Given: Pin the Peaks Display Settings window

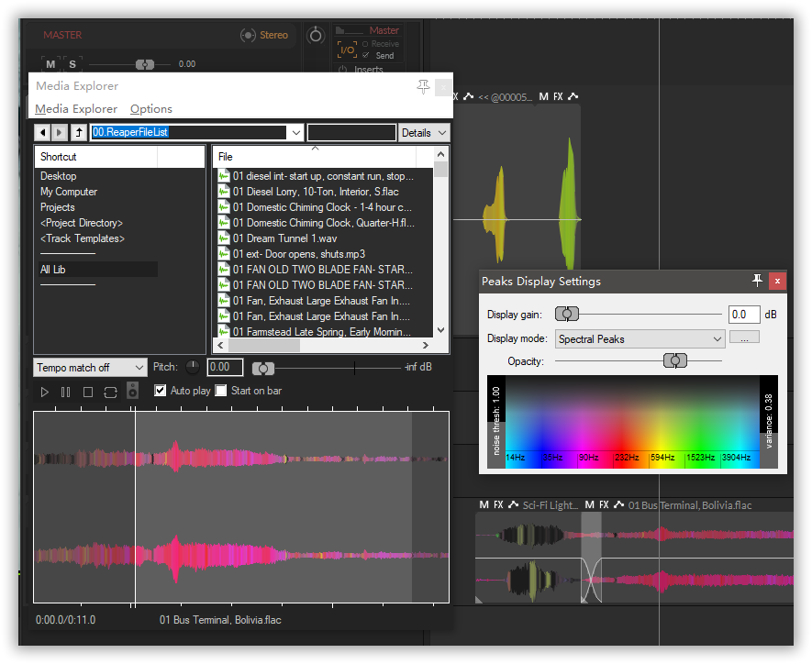Looking at the screenshot, I should (757, 281).
